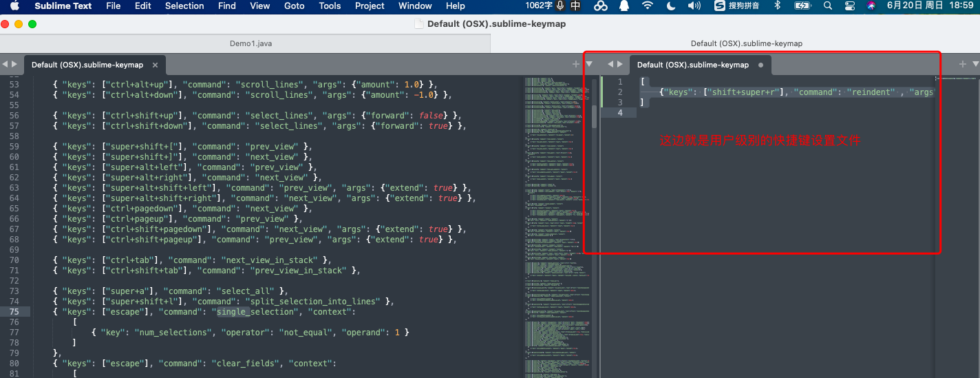The width and height of the screenshot is (980, 378).
Task: Go forward in right pane tab history
Action: [620, 65]
